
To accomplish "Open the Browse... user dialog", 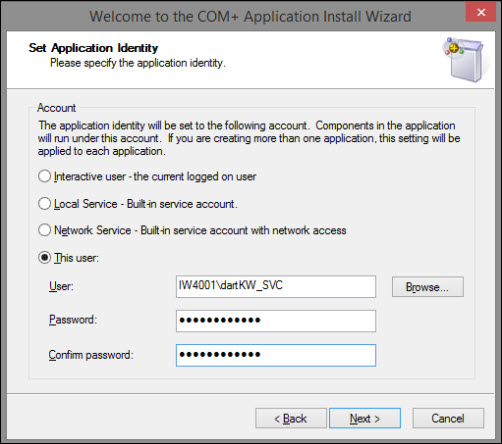I will pos(428,287).
